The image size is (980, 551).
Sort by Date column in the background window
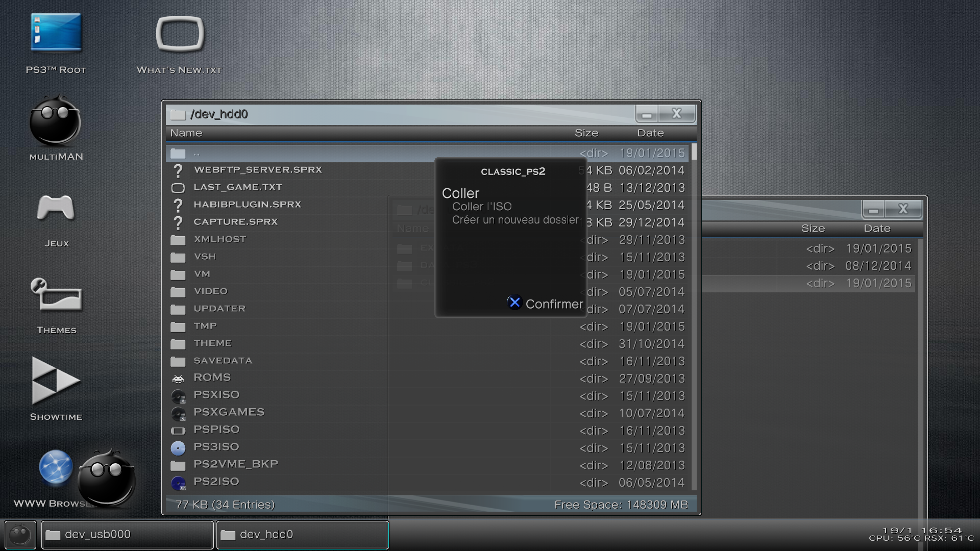(x=877, y=229)
